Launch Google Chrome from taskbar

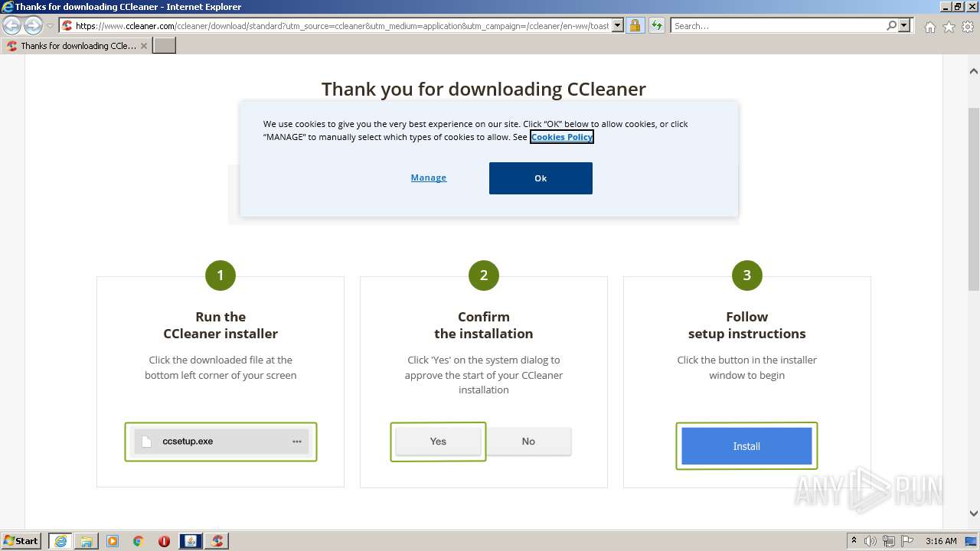139,541
